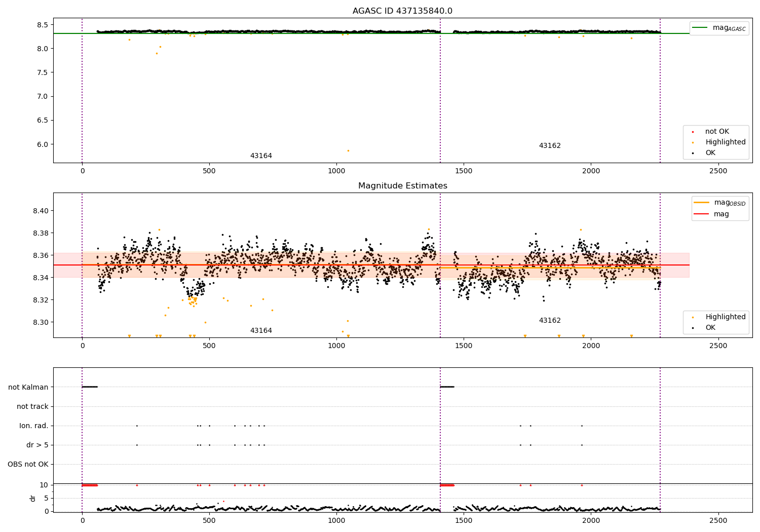Click the 7.5 y-axis tick label
This screenshot has height=532, width=760.
tap(43, 72)
